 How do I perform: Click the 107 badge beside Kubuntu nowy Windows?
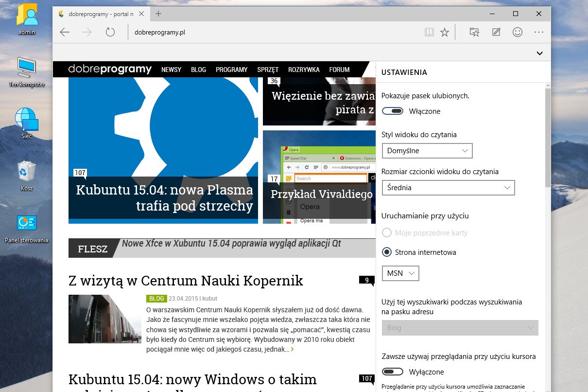click(367, 378)
